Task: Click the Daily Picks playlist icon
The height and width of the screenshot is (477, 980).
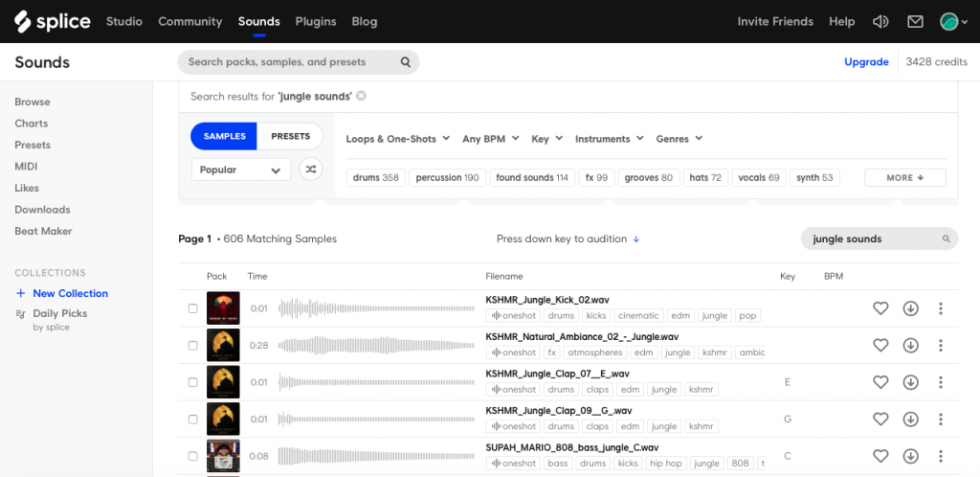Action: [21, 314]
